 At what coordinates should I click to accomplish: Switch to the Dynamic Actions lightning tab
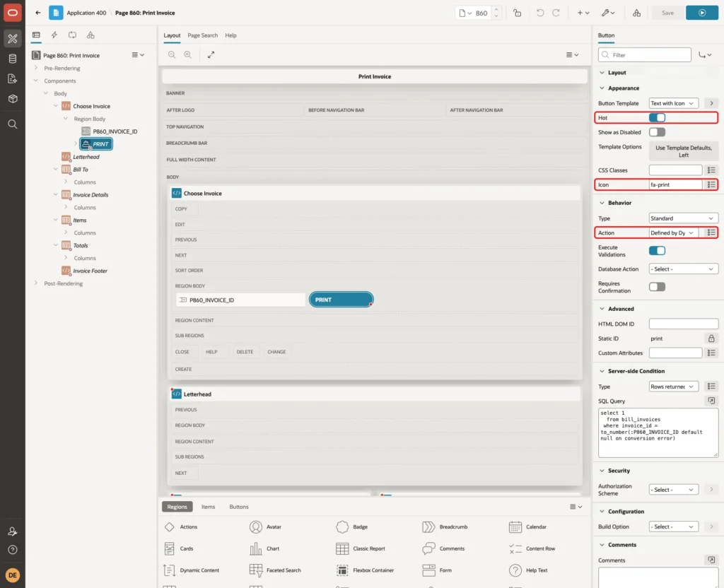pos(54,35)
